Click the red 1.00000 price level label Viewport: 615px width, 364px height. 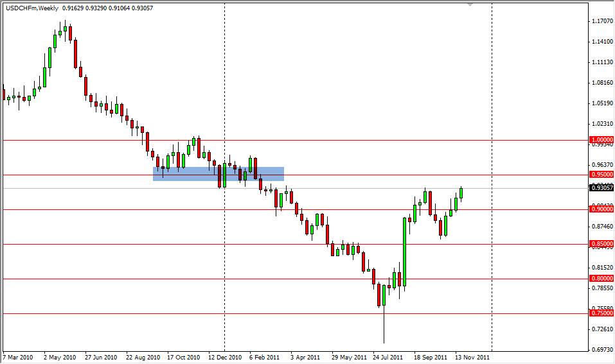tap(601, 139)
